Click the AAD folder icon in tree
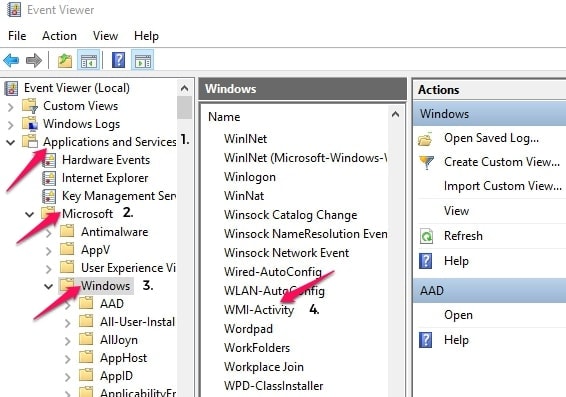This screenshot has height=397, width=566. 86,304
